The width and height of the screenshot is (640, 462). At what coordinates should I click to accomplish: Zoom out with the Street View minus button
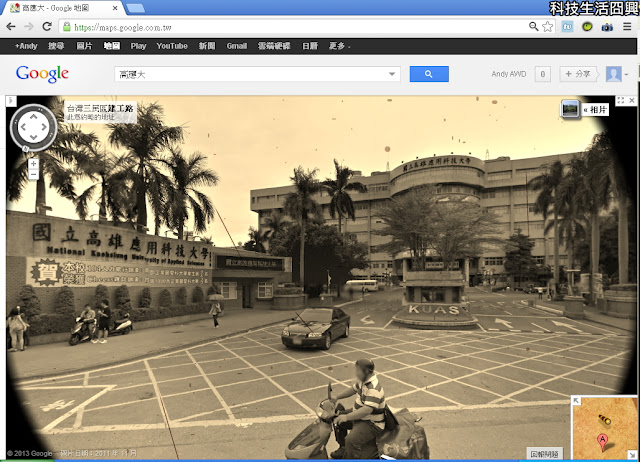[x=33, y=175]
